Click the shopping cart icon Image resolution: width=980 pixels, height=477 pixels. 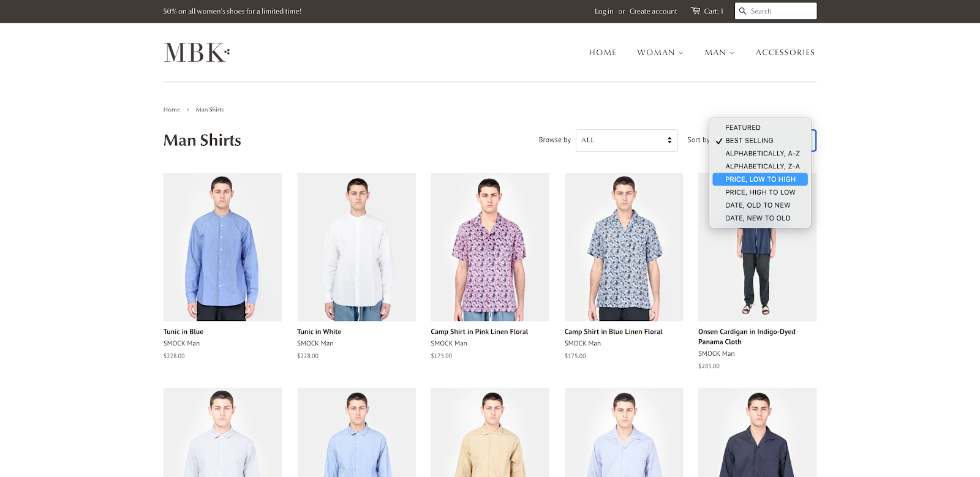point(695,10)
